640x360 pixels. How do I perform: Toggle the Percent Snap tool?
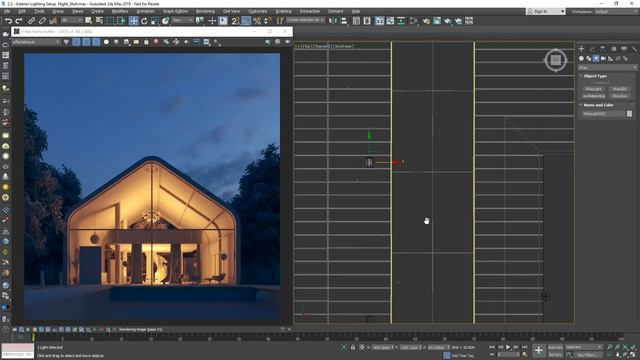[257, 21]
